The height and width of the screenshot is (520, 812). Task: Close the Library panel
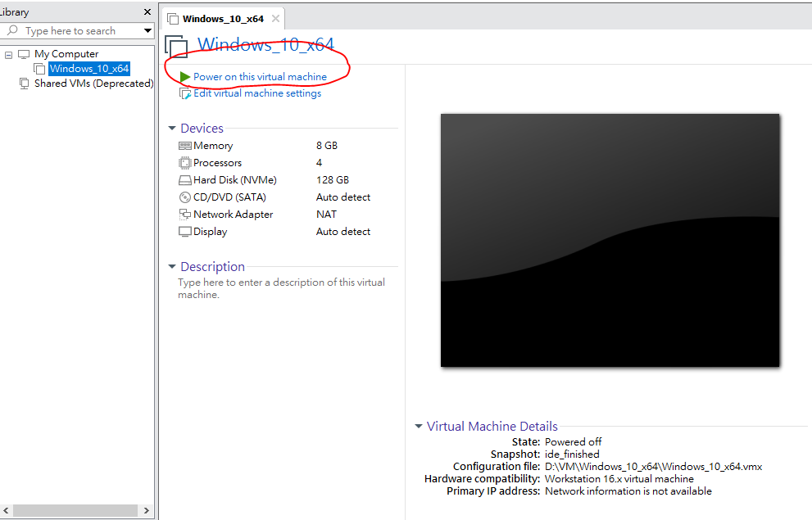147,12
